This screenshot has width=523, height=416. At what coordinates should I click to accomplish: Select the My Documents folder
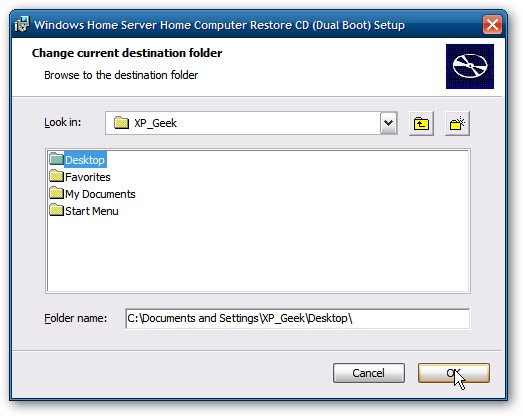pos(92,194)
